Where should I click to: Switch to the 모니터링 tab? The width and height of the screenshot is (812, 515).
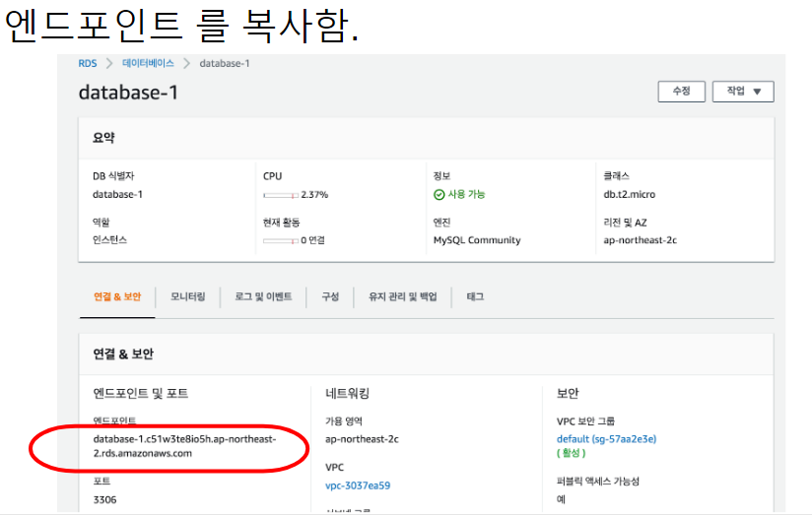coord(188,296)
